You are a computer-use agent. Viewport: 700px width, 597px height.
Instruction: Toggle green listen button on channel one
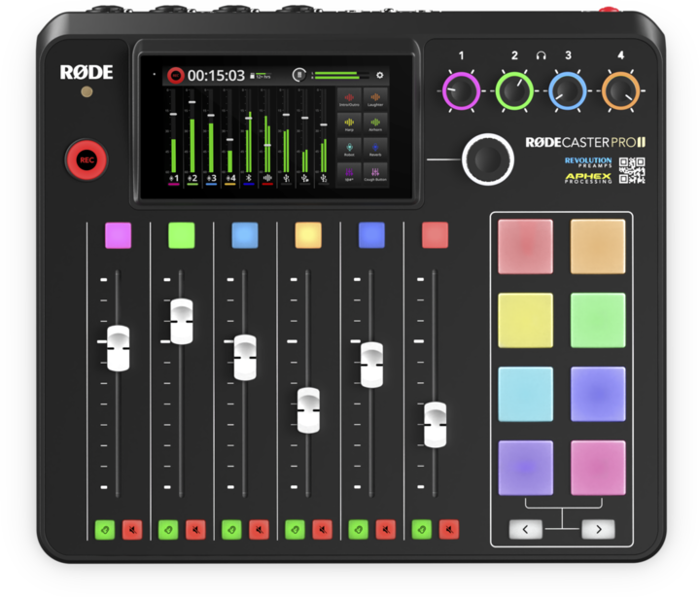(x=105, y=530)
